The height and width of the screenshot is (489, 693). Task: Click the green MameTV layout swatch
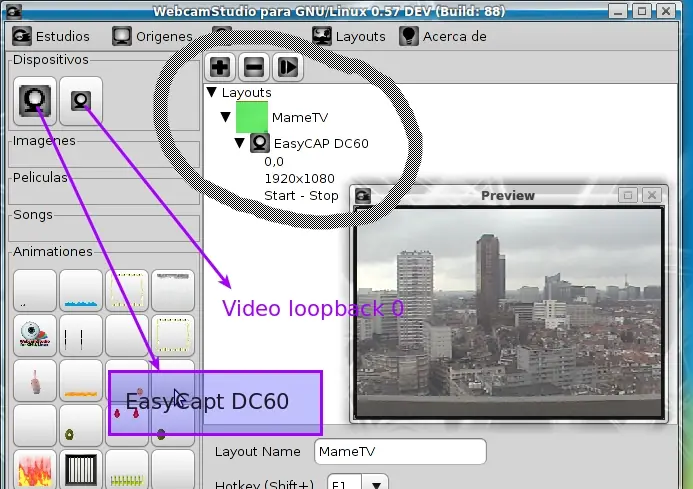coord(252,117)
